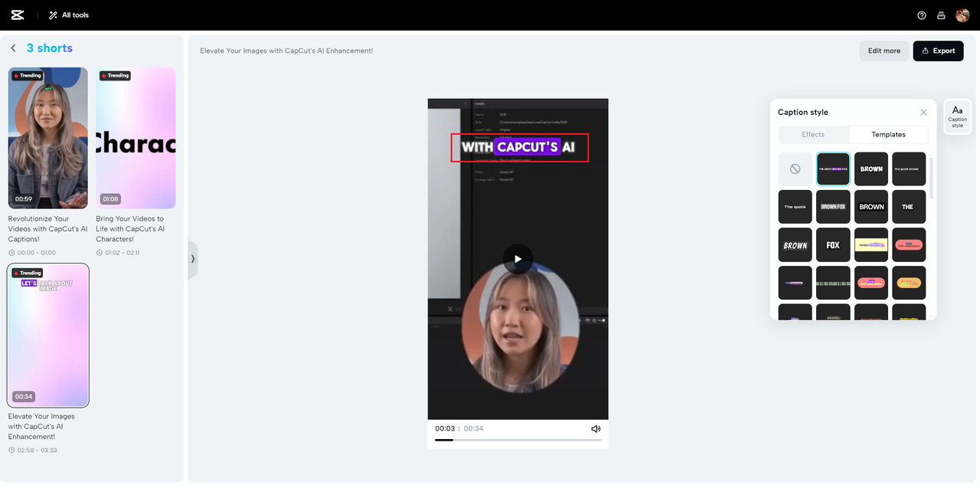This screenshot has width=980, height=485.
Task: Select the 01:08 AI Characters short thumbnail
Action: (136, 138)
